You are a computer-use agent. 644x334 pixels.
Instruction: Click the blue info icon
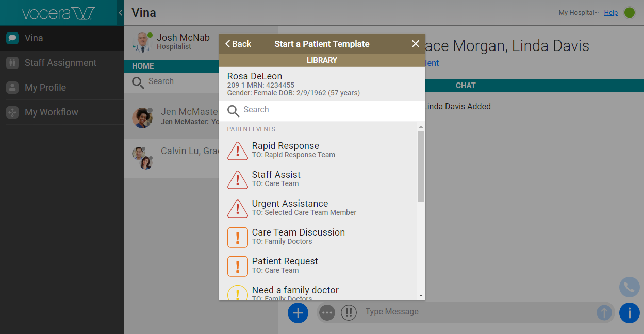pyautogui.click(x=629, y=312)
